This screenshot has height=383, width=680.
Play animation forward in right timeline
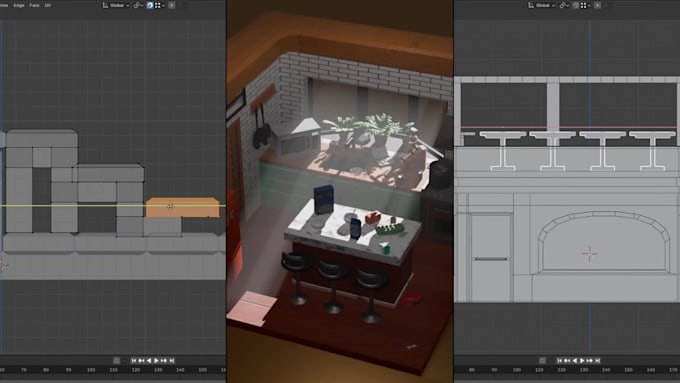point(582,360)
